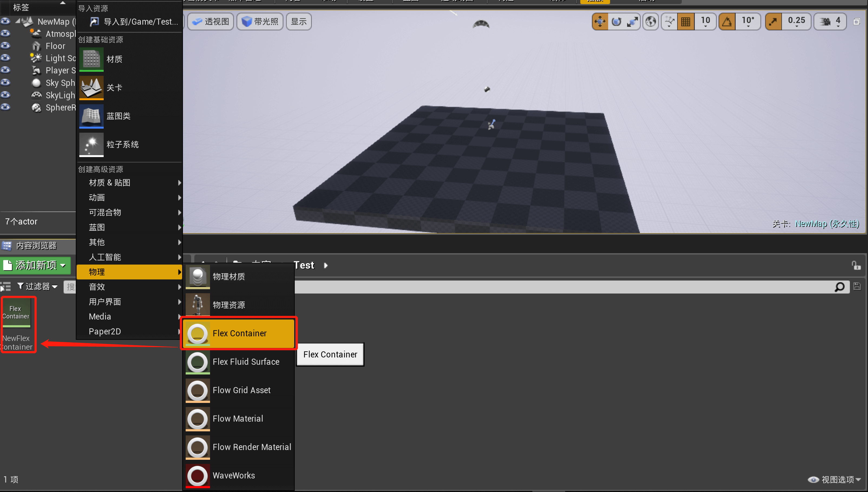Toggle grid snapping icon
The height and width of the screenshot is (492, 868).
click(686, 22)
